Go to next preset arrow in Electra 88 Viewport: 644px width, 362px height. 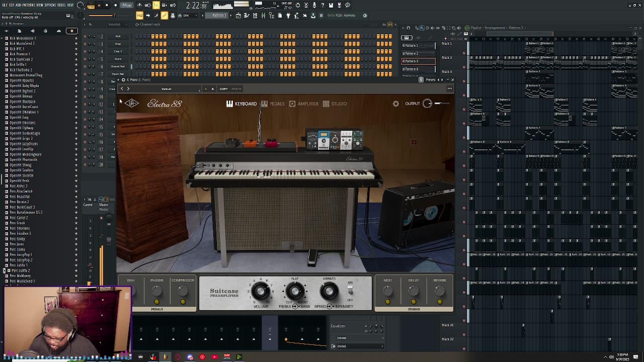click(128, 89)
